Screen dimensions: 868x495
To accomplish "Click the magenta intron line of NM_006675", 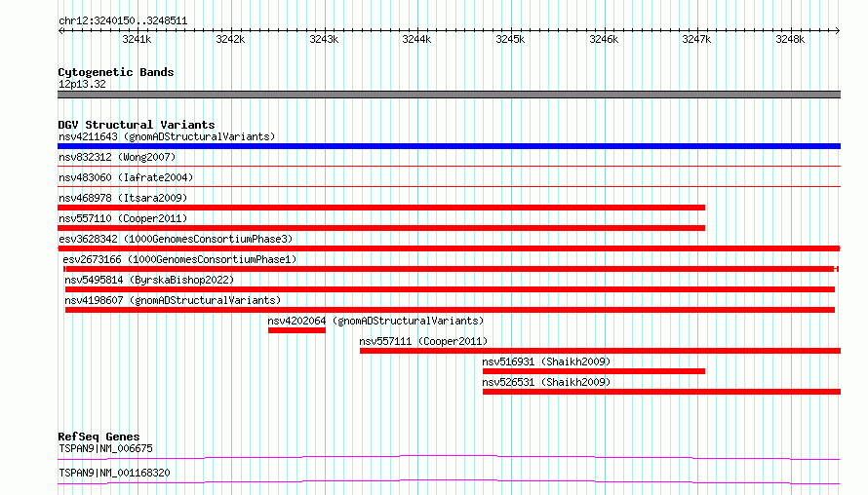I will [449, 456].
